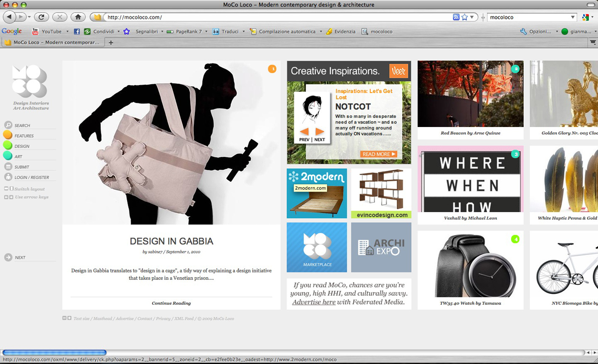Open the address bar URL dropdown arrow
The height and width of the screenshot is (364, 598).
[472, 17]
